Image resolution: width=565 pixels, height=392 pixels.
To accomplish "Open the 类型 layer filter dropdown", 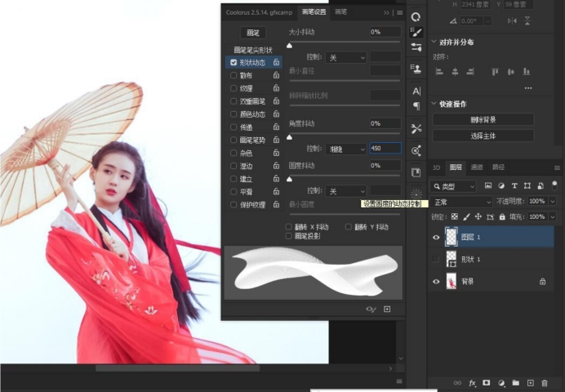I will tap(453, 186).
